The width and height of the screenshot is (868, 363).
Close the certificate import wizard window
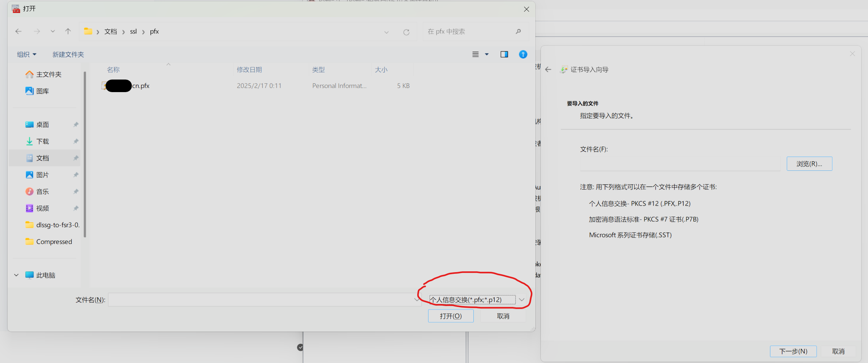852,54
